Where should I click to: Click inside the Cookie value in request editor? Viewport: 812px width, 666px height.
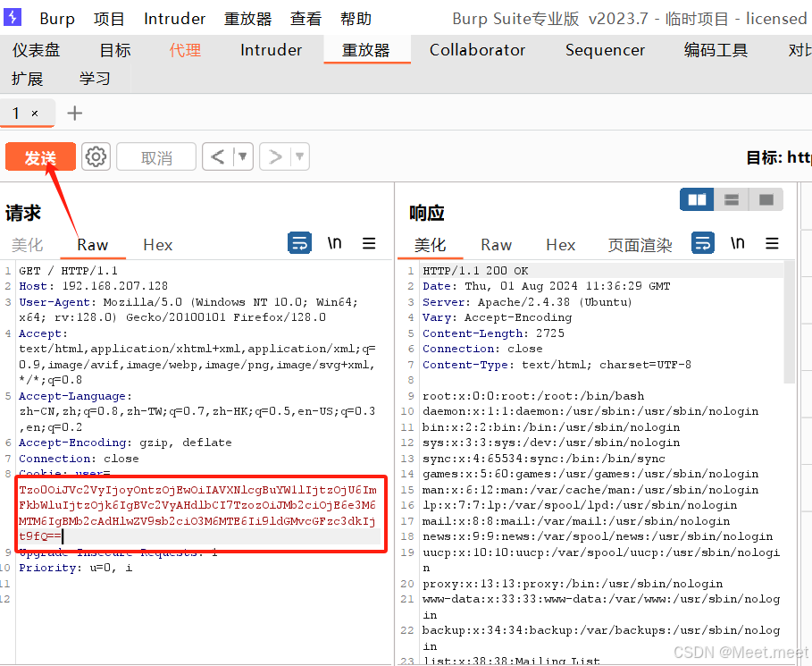point(197,512)
